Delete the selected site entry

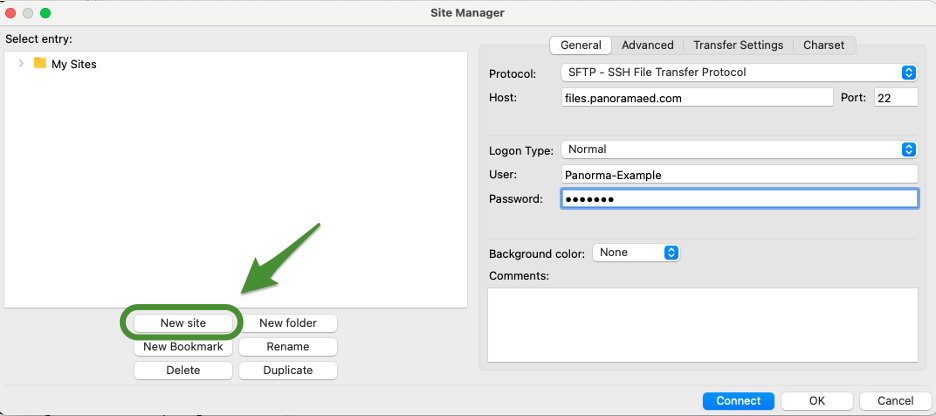point(183,370)
